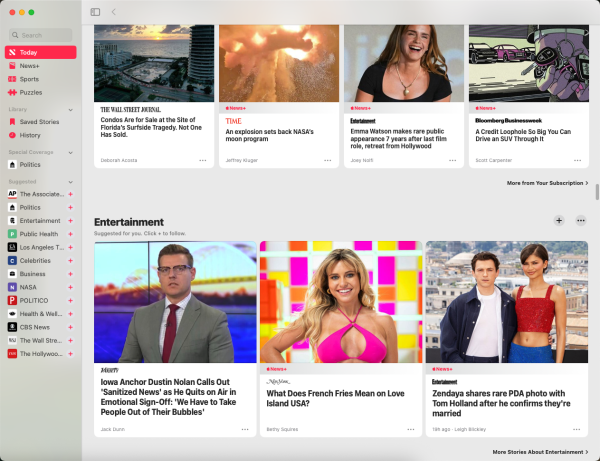Open Politics under Special Coverage
The width and height of the screenshot is (600, 461).
pyautogui.click(x=41, y=165)
